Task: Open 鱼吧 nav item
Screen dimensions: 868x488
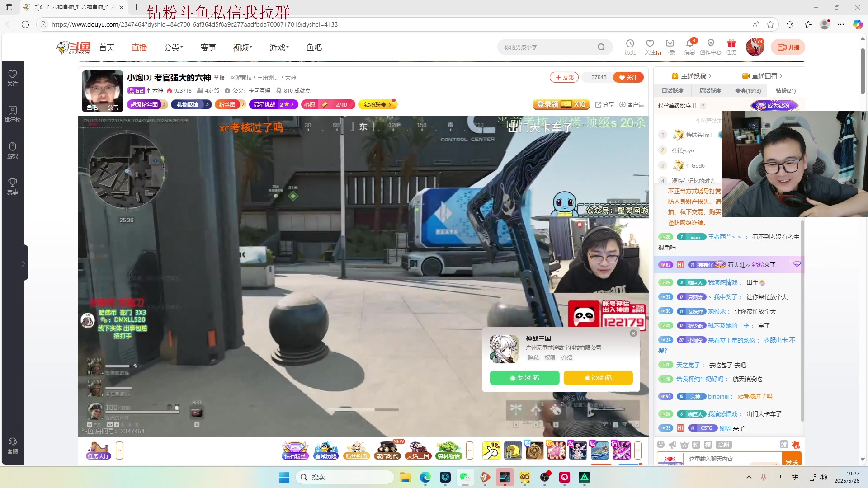Action: 314,47
